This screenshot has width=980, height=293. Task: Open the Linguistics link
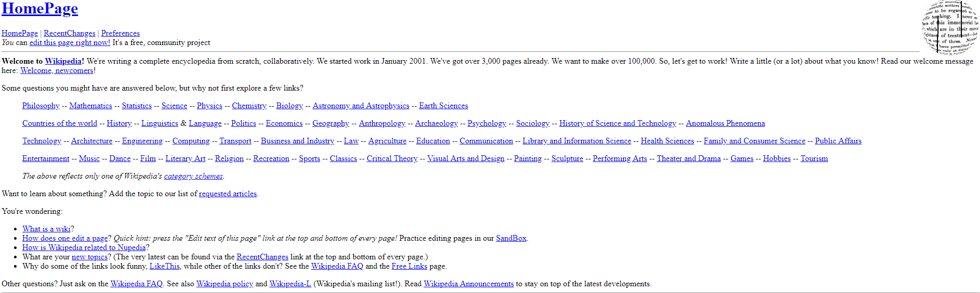[x=160, y=123]
